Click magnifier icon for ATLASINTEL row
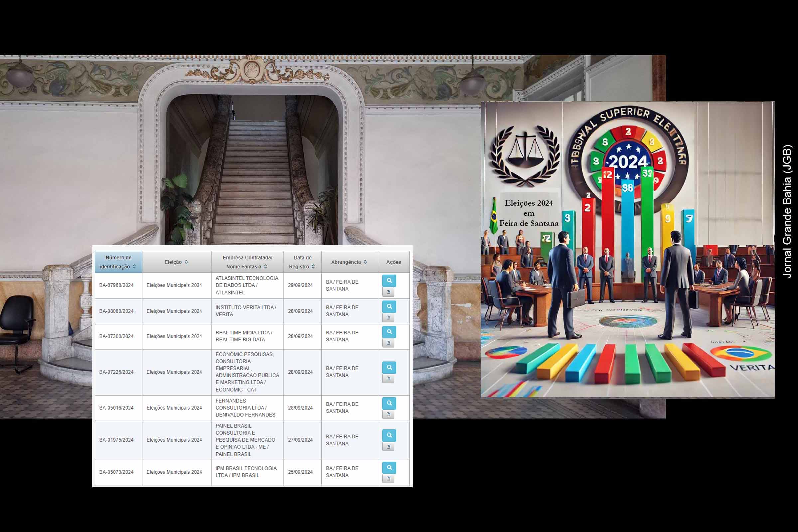 (x=389, y=281)
